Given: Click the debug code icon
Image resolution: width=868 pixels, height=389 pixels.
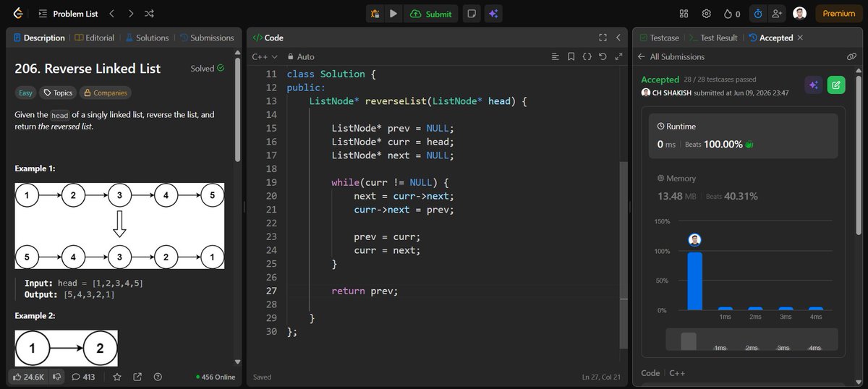Looking at the screenshot, I should [x=375, y=14].
